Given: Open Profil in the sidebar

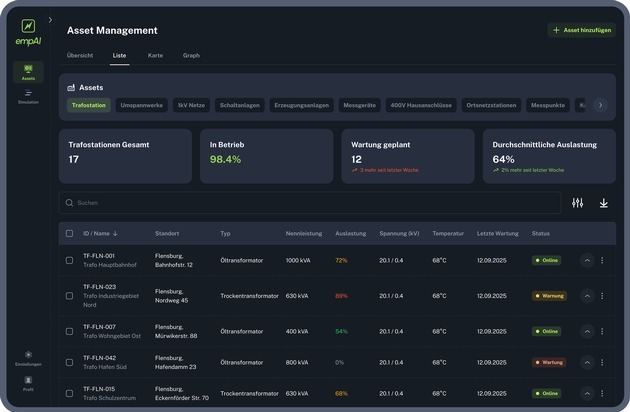Looking at the screenshot, I should 28,380.
